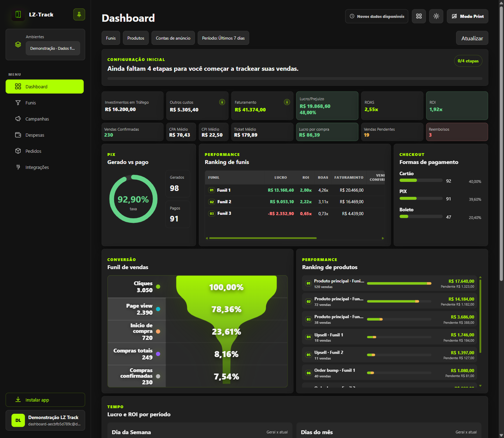Click the Compras totais purple dot

158,354
